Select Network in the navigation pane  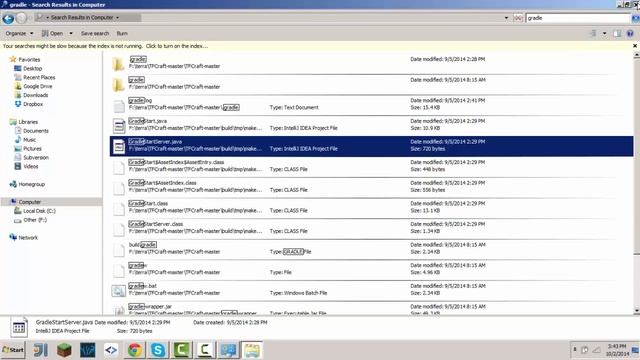[x=28, y=238]
